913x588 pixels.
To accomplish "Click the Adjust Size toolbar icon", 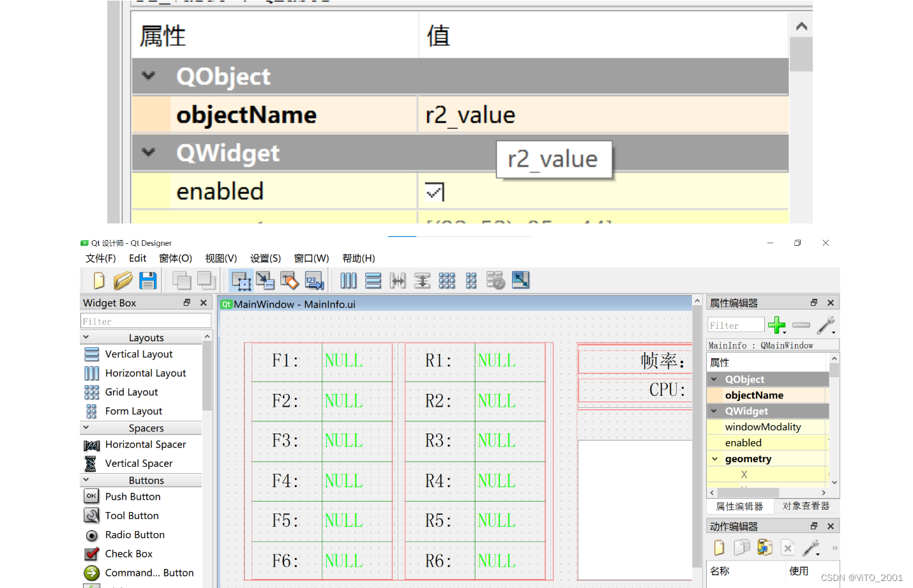I will click(x=520, y=280).
